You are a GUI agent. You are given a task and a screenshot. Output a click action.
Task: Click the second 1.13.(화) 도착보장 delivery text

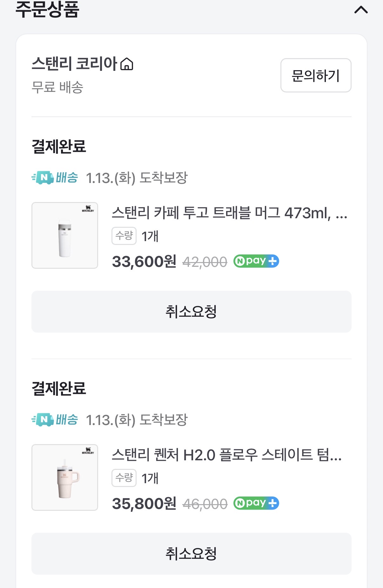[x=137, y=420]
